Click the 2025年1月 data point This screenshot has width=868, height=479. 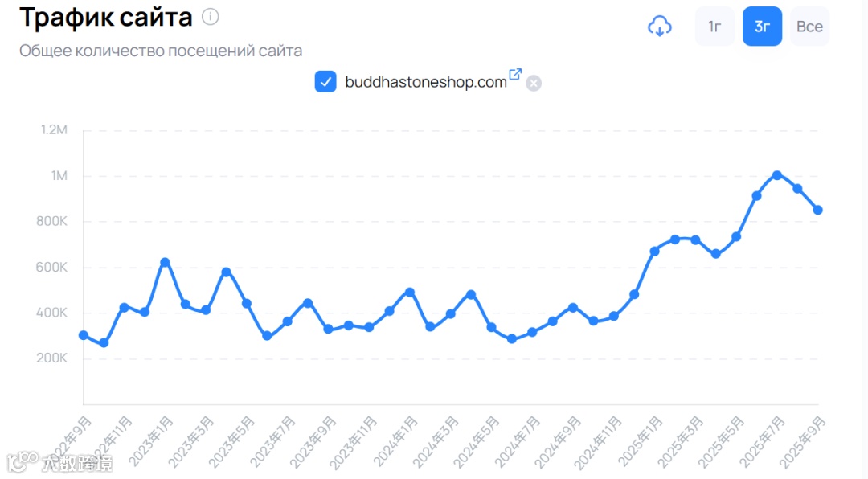[655, 251]
